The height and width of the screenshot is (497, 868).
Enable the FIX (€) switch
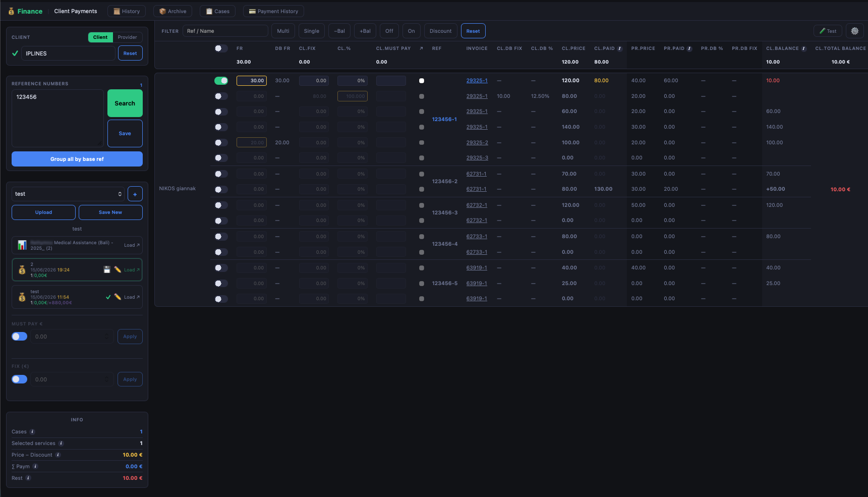(20, 379)
